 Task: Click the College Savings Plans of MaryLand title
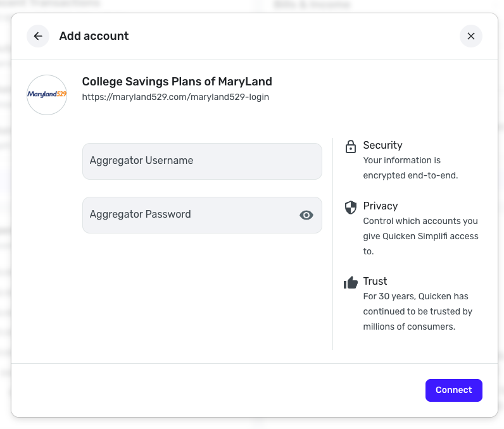pyautogui.click(x=177, y=82)
